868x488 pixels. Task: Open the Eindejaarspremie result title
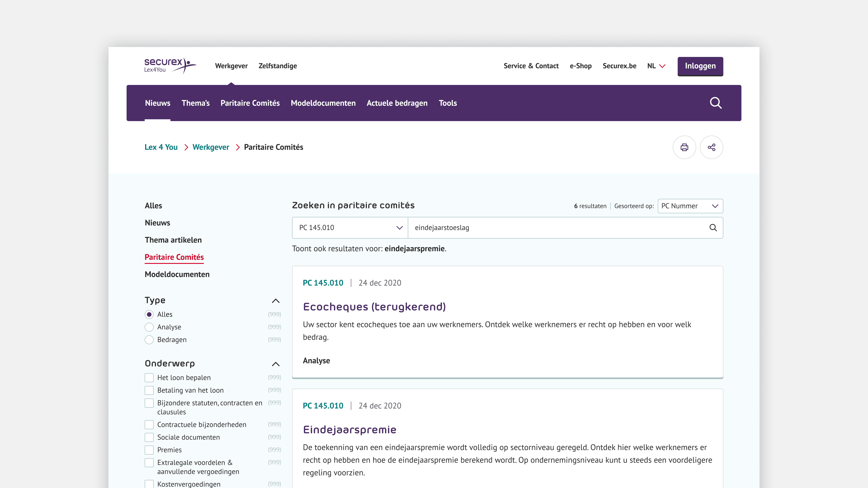[x=349, y=430]
